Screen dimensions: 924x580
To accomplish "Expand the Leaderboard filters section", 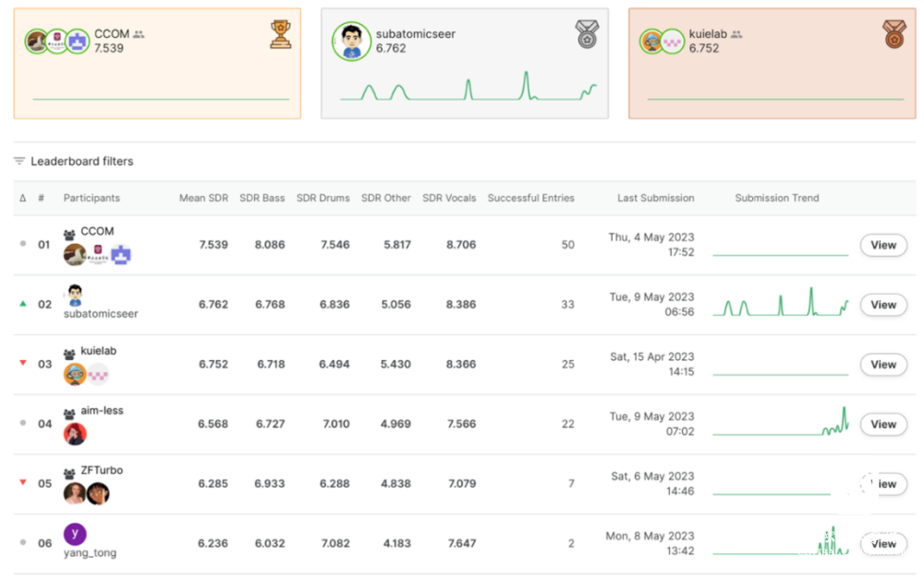I will [81, 161].
